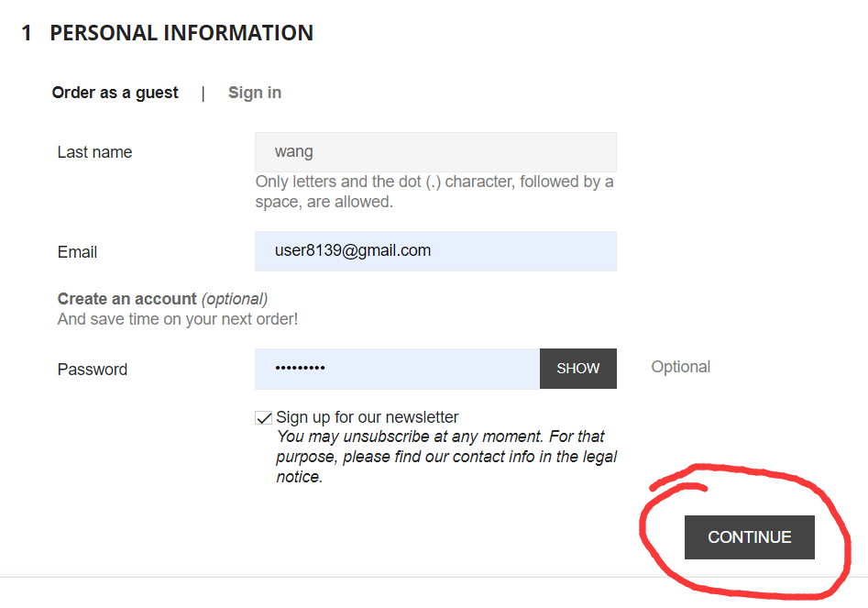Click the save time on next order text

coord(177,319)
